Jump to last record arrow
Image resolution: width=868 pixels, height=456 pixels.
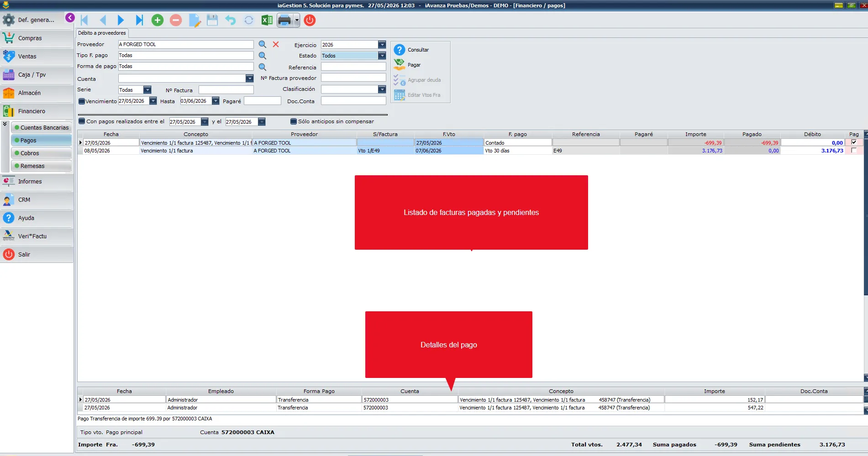139,20
